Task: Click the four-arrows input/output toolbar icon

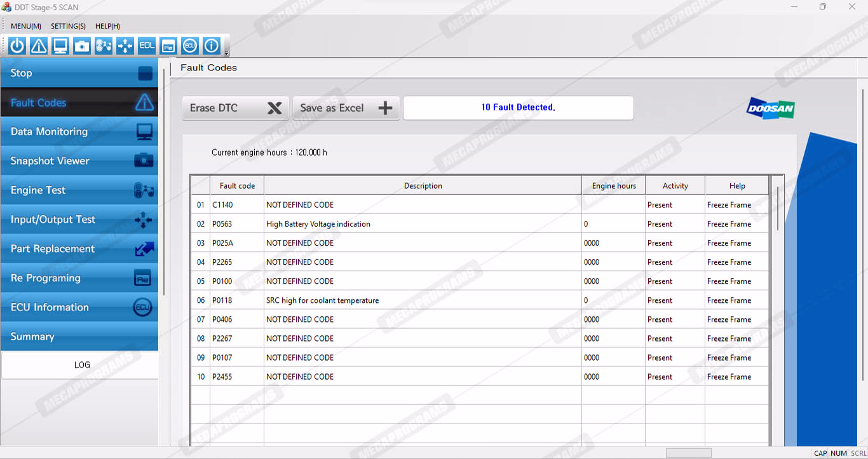Action: point(125,46)
